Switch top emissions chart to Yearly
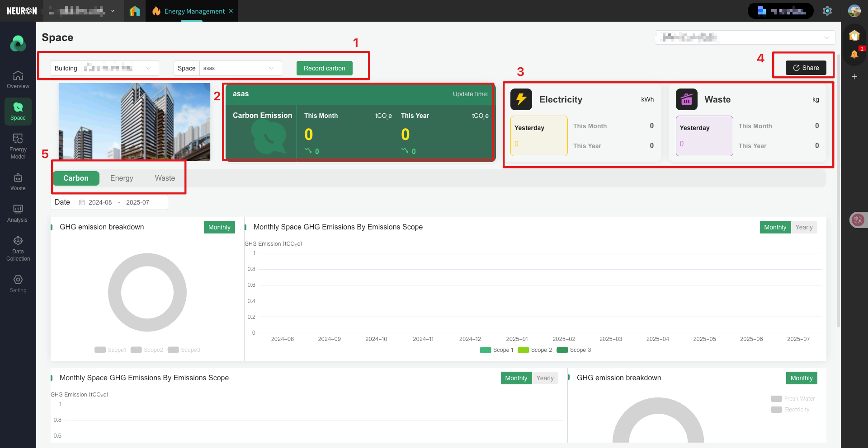Screen dimensions: 868x448 coord(804,227)
